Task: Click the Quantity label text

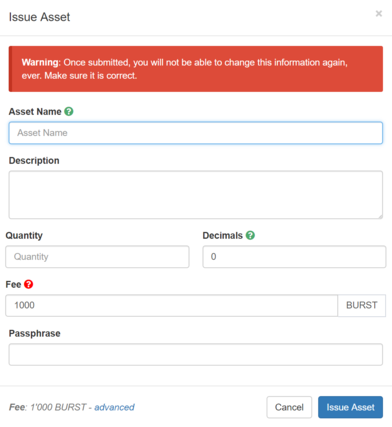Action: point(24,236)
